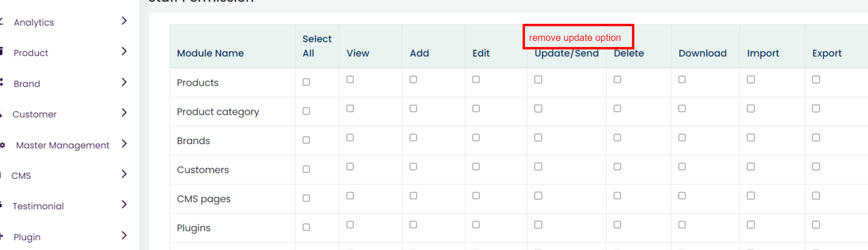Expand the Analytics sidebar chevron

pos(124,20)
